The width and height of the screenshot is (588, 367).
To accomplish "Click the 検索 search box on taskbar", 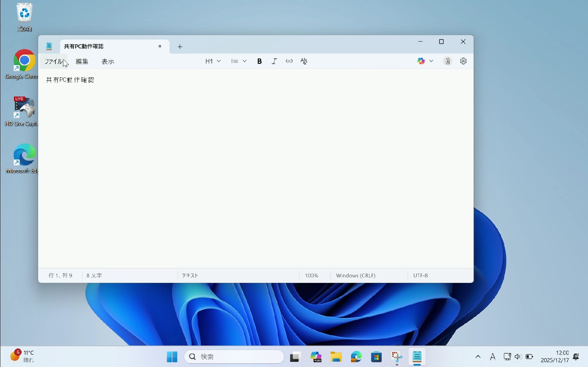I will [x=234, y=357].
